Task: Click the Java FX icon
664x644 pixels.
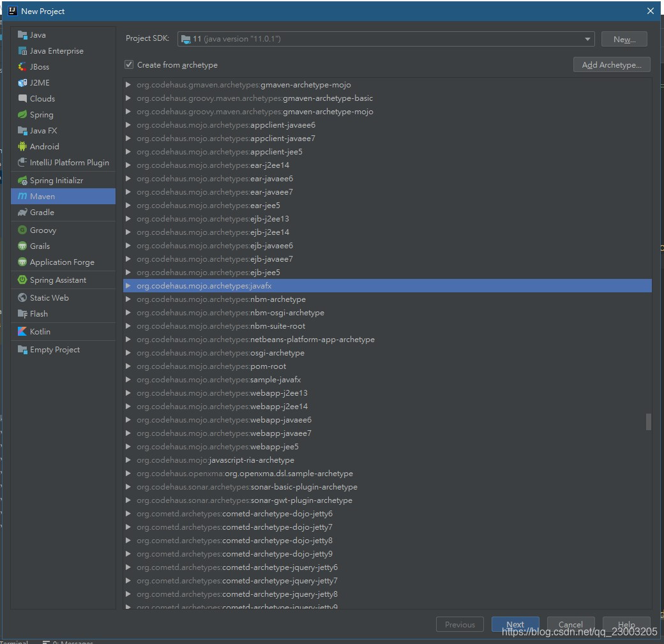Action: click(x=22, y=131)
